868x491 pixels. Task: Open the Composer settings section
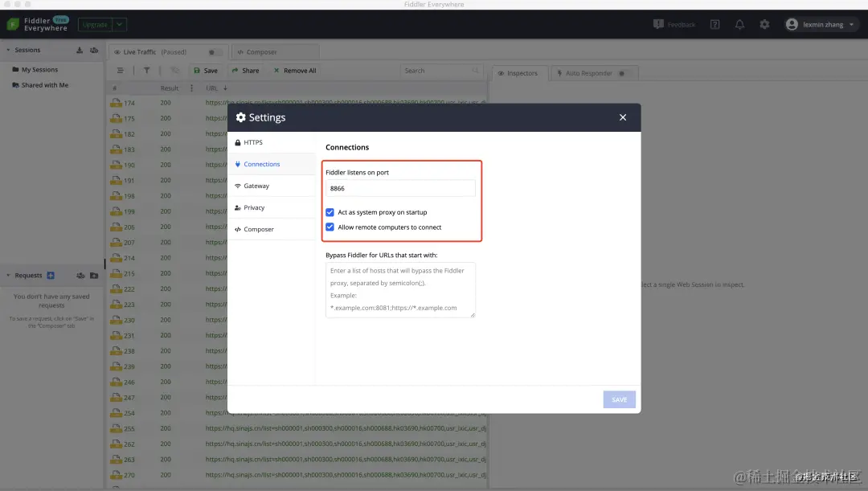coord(272,229)
